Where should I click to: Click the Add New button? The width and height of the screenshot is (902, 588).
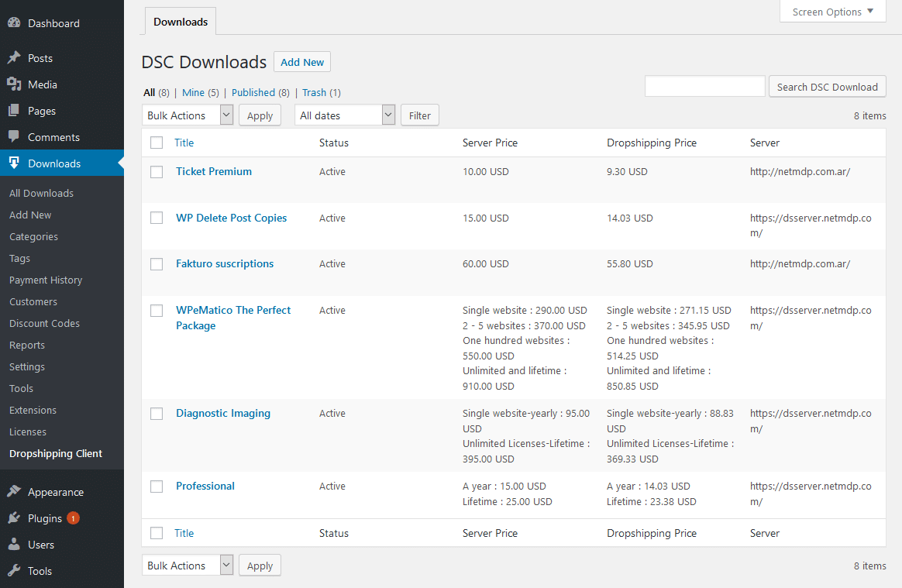click(302, 61)
